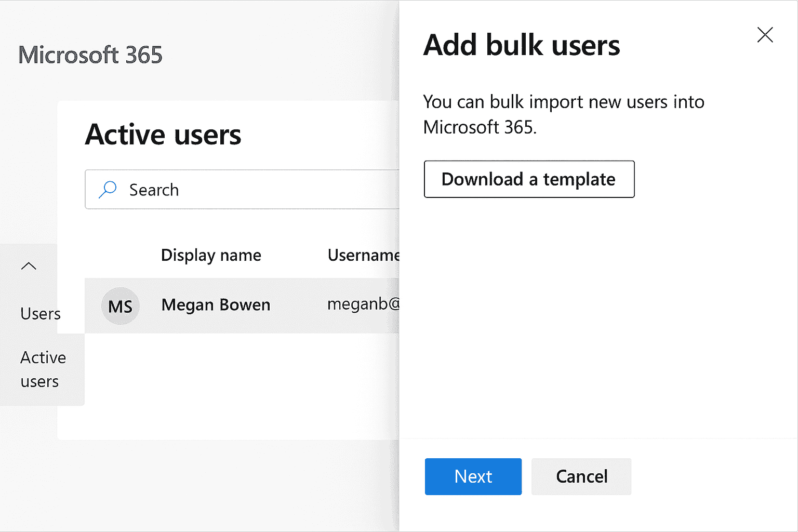Close the Add bulk users panel
Image resolution: width=798 pixels, height=532 pixels.
tap(765, 35)
